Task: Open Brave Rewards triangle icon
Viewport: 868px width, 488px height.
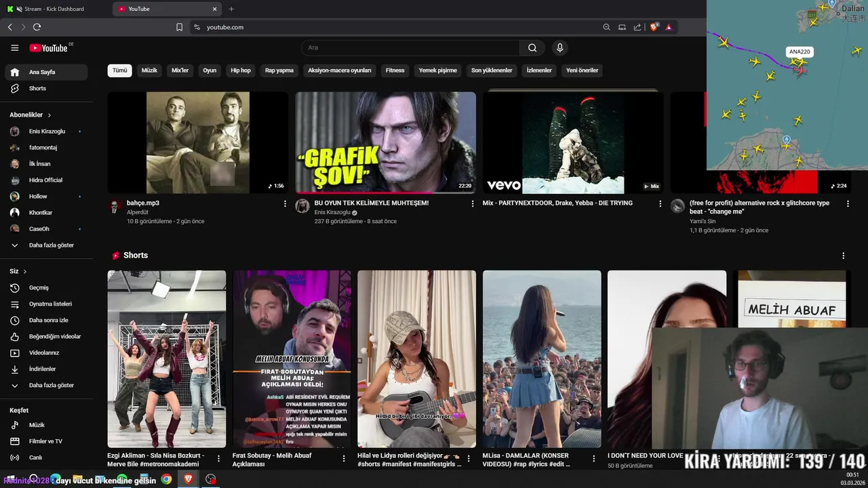Action: tap(669, 27)
